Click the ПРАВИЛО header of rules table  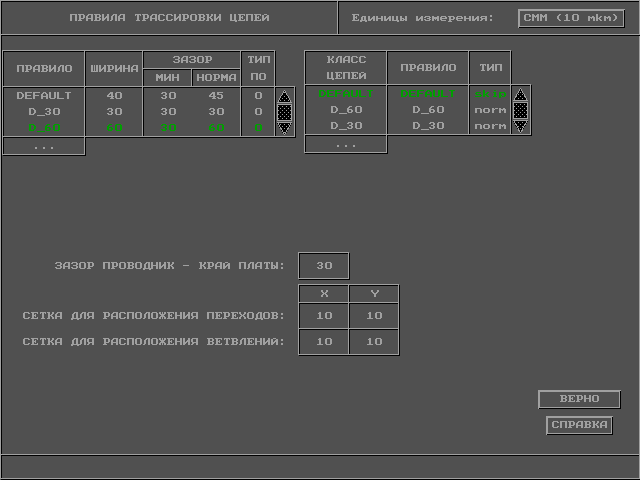44,69
